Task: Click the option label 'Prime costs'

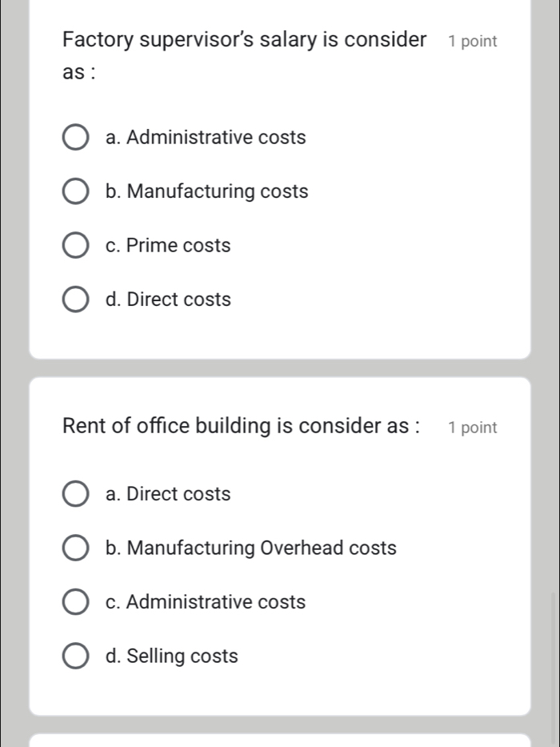Action: pyautogui.click(x=168, y=245)
